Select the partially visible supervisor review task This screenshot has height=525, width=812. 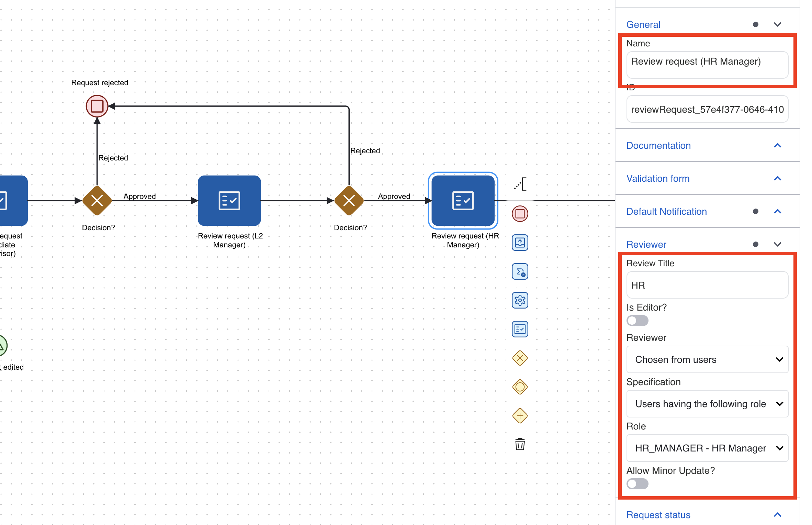(14, 201)
